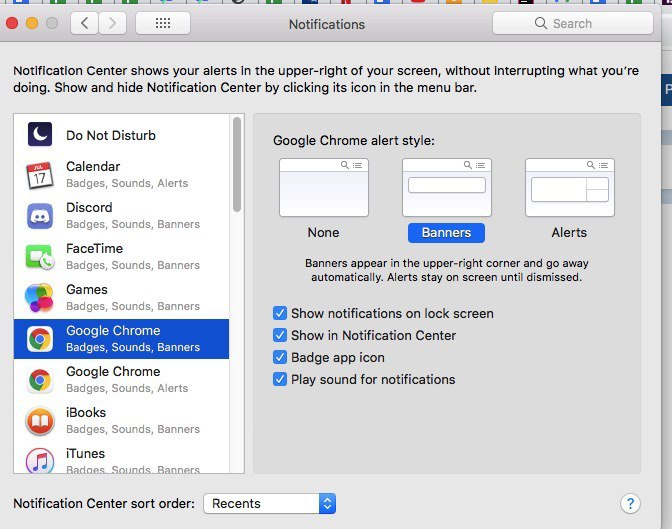Click the iBooks app icon
This screenshot has width=672, height=529.
39,421
